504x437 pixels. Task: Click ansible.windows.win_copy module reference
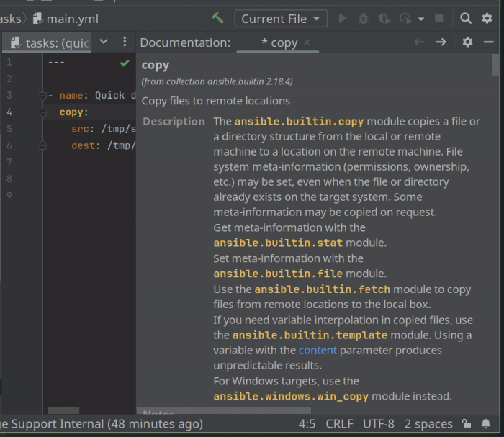291,397
